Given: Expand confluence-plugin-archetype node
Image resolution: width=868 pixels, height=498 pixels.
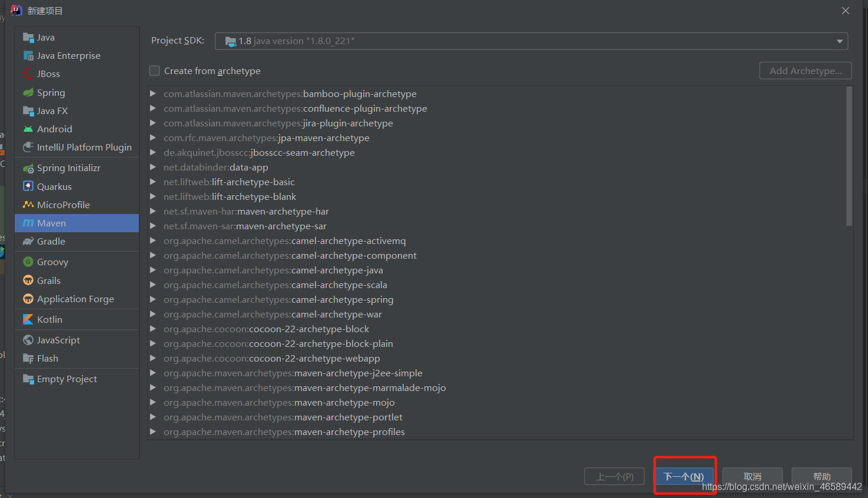Looking at the screenshot, I should tap(153, 108).
